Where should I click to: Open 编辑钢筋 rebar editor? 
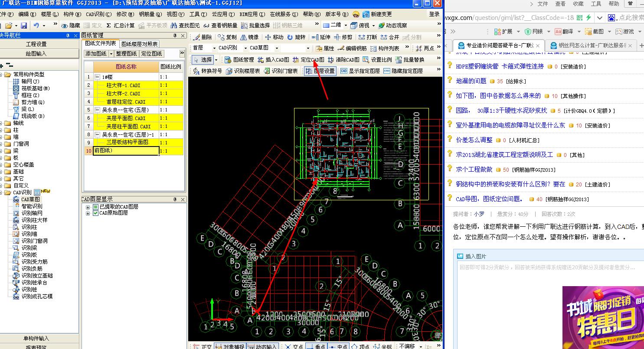pyautogui.click(x=352, y=49)
